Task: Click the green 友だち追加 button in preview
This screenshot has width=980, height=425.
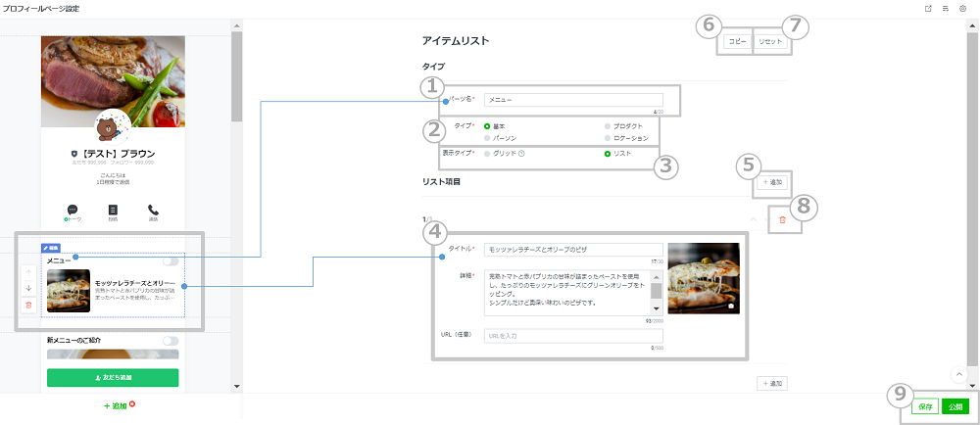Action: pyautogui.click(x=113, y=377)
